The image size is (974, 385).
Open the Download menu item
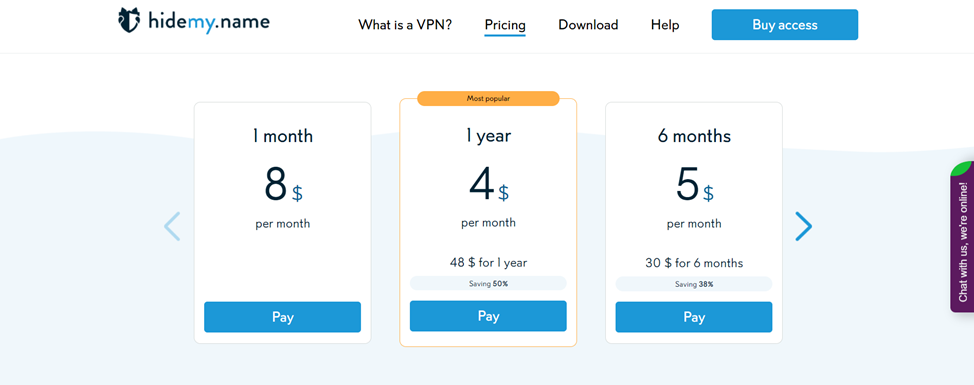588,25
